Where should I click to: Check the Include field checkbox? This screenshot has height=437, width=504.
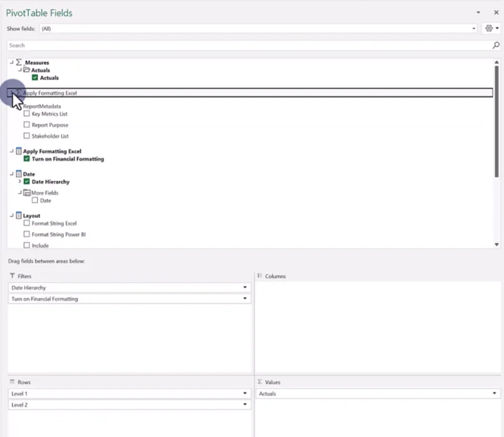[26, 245]
